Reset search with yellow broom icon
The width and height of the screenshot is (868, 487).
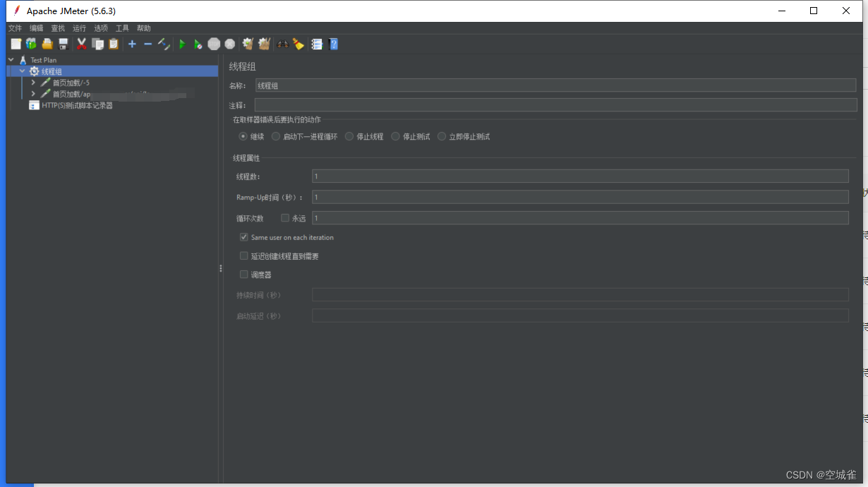pos(298,44)
